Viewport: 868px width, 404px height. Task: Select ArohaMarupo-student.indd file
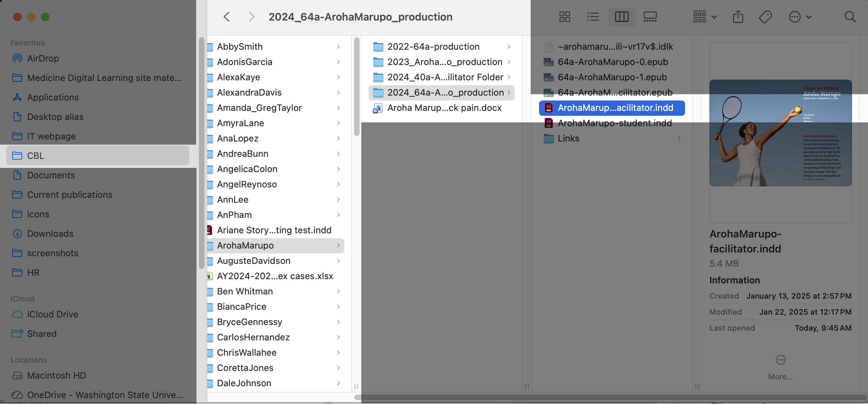point(614,123)
